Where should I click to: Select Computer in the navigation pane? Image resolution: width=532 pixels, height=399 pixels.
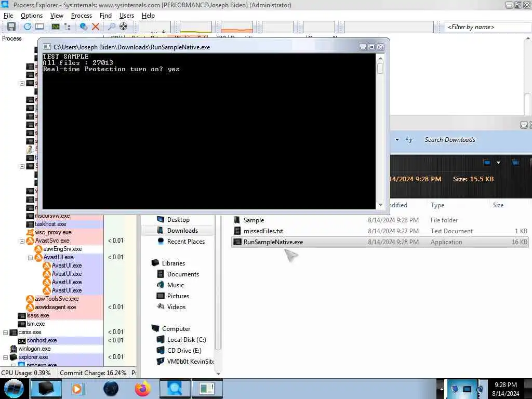click(x=176, y=328)
